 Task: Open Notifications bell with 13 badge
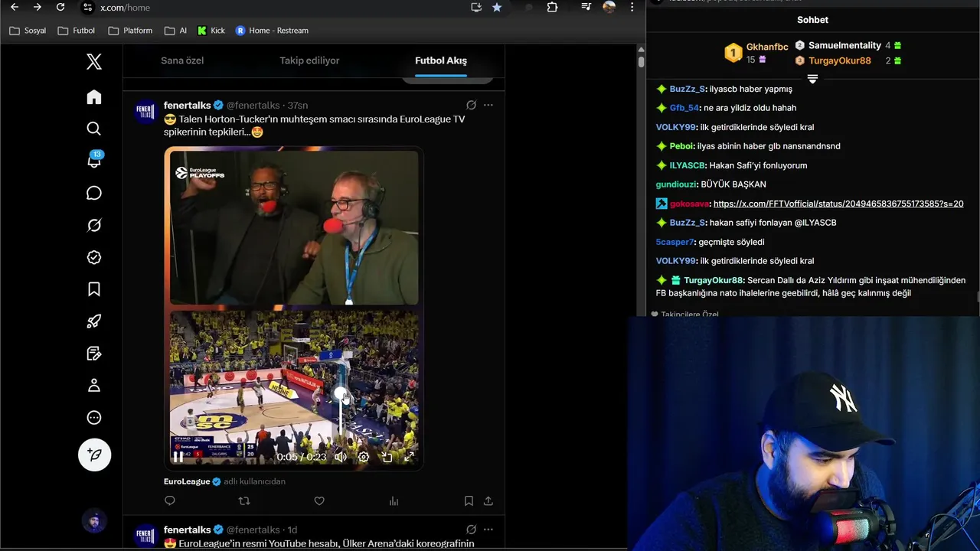[x=94, y=160]
